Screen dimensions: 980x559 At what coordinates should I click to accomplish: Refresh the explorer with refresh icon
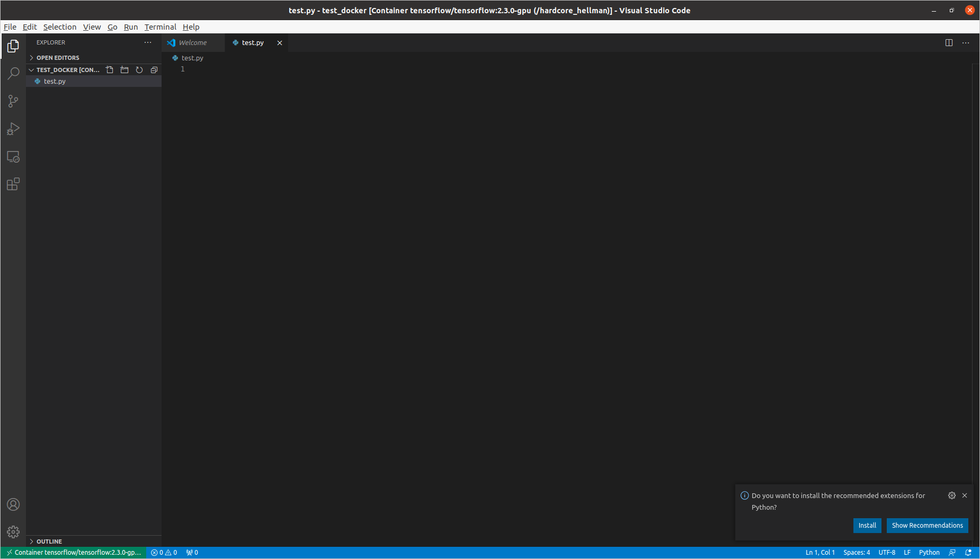point(139,70)
